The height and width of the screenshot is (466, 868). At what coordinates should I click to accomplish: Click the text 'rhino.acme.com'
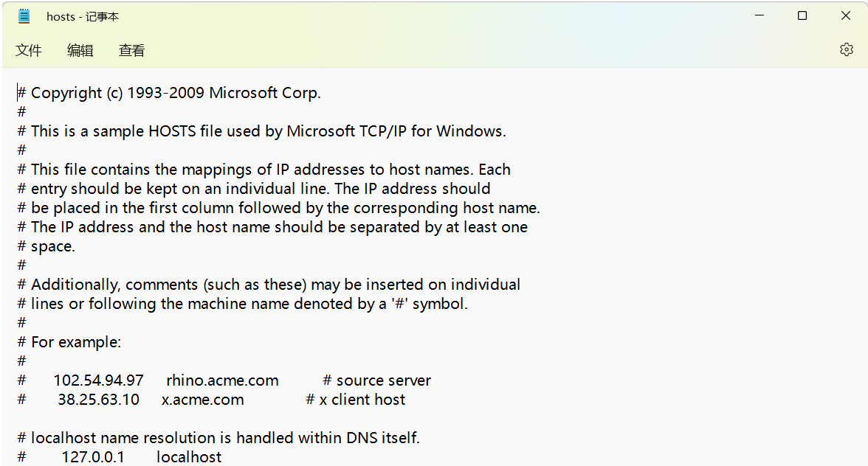tap(221, 380)
